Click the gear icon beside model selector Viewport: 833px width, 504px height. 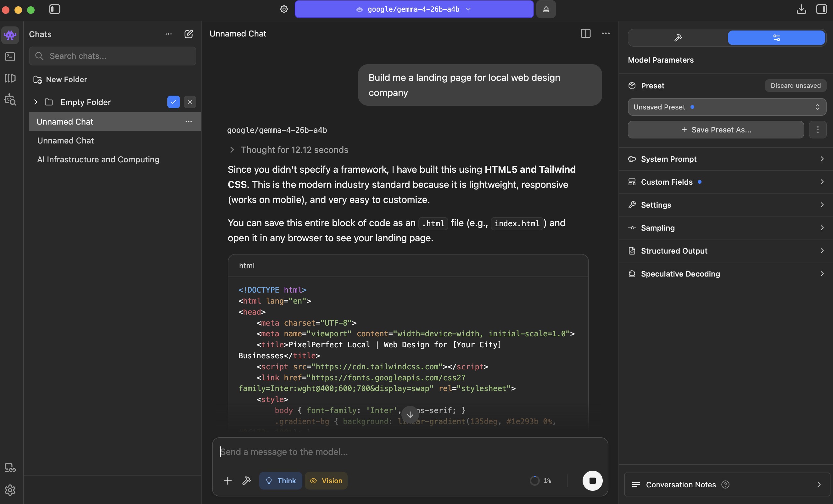(284, 9)
